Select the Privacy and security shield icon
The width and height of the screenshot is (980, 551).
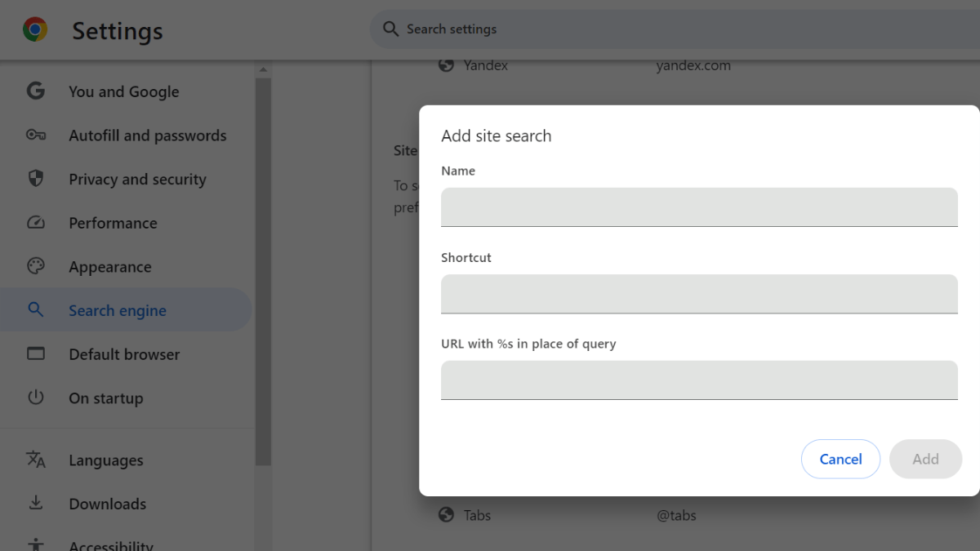35,179
